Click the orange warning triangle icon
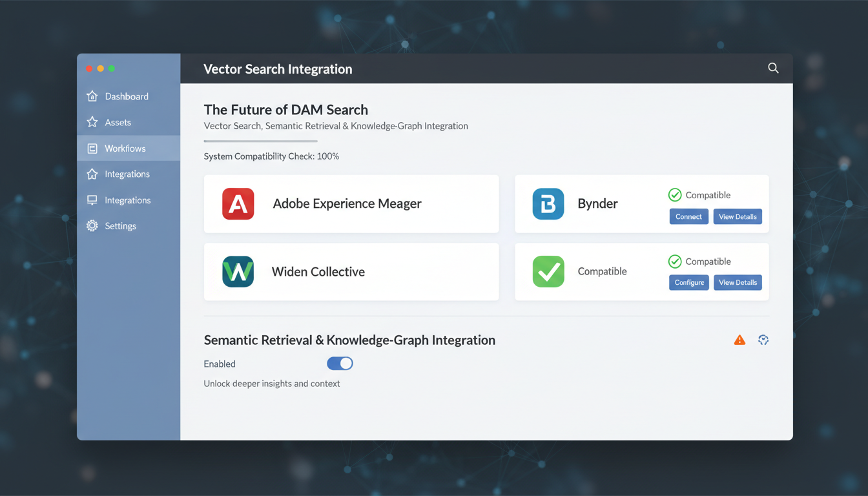868x496 pixels. coord(739,340)
